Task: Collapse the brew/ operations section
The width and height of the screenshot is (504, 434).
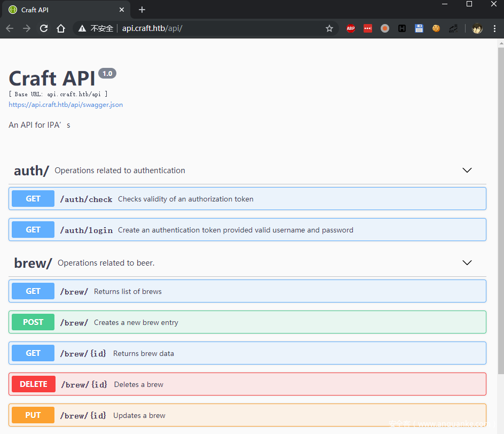Action: tap(467, 263)
